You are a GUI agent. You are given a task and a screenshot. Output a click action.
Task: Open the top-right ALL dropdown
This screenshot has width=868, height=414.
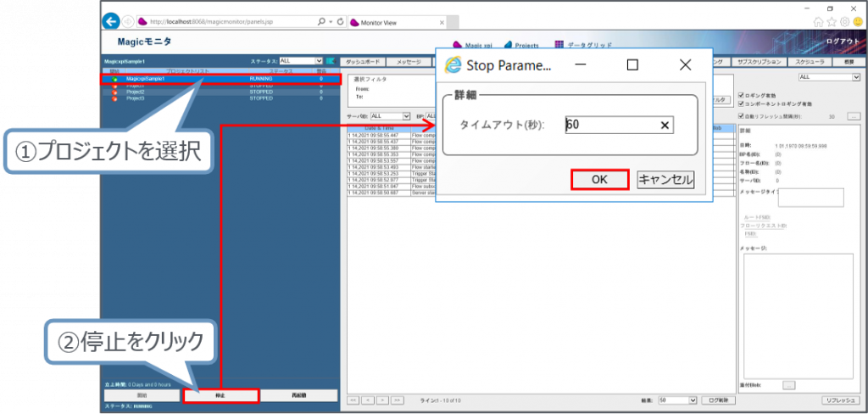pyautogui.click(x=827, y=76)
